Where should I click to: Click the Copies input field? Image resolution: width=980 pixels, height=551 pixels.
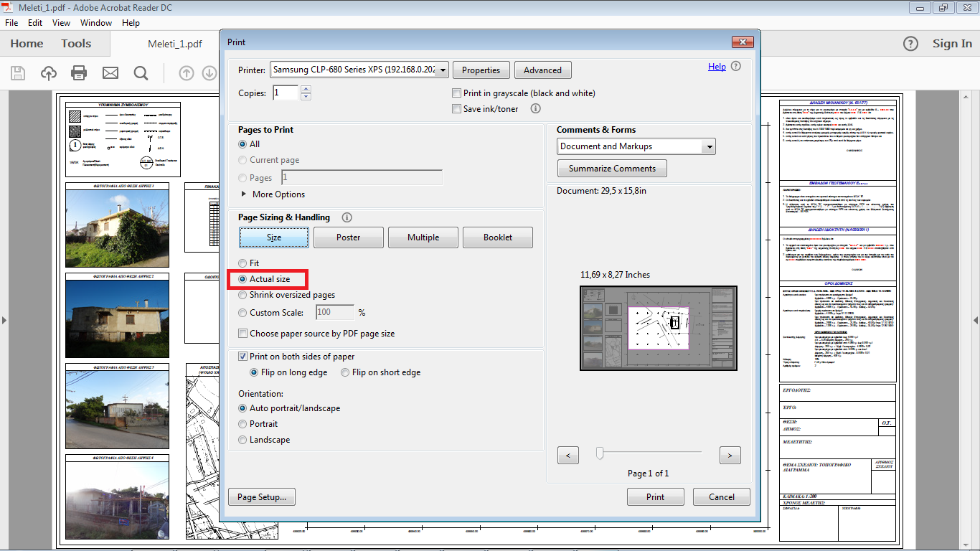pos(286,93)
